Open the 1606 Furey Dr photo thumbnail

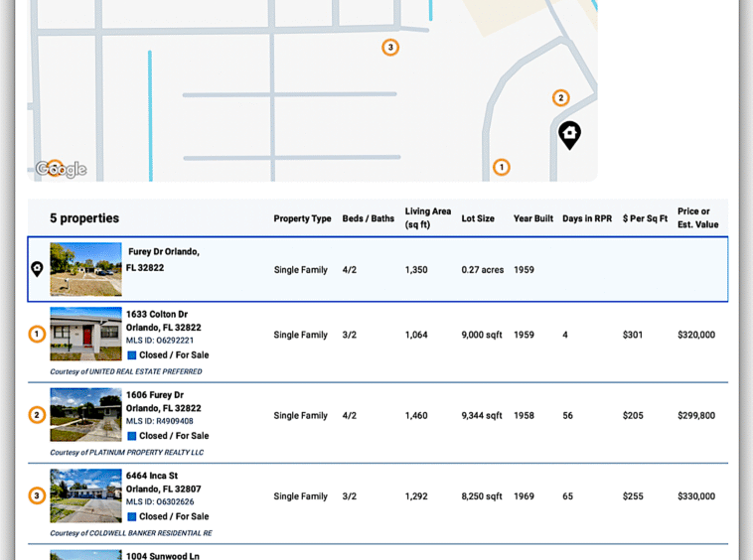[x=85, y=415]
